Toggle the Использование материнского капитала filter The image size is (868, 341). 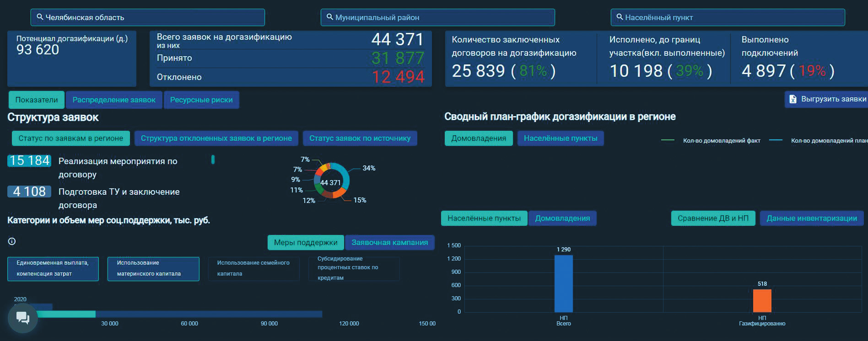(x=153, y=269)
